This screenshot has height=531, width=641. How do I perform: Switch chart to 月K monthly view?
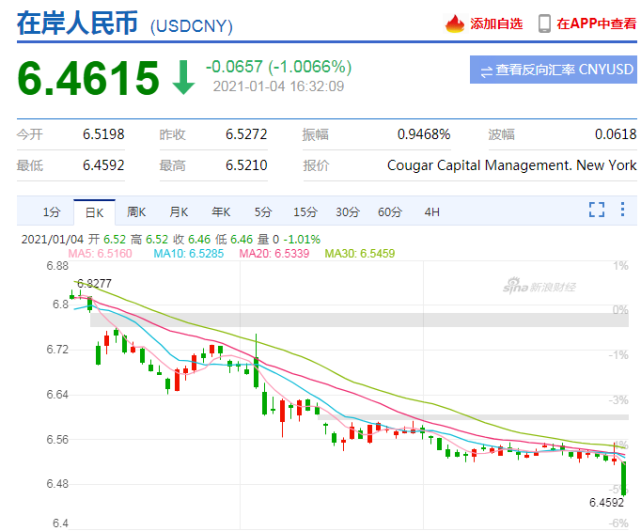point(179,211)
